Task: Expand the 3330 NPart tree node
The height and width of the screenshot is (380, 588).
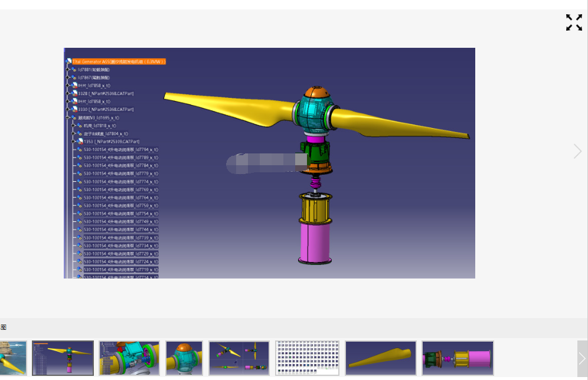Action: click(68, 109)
